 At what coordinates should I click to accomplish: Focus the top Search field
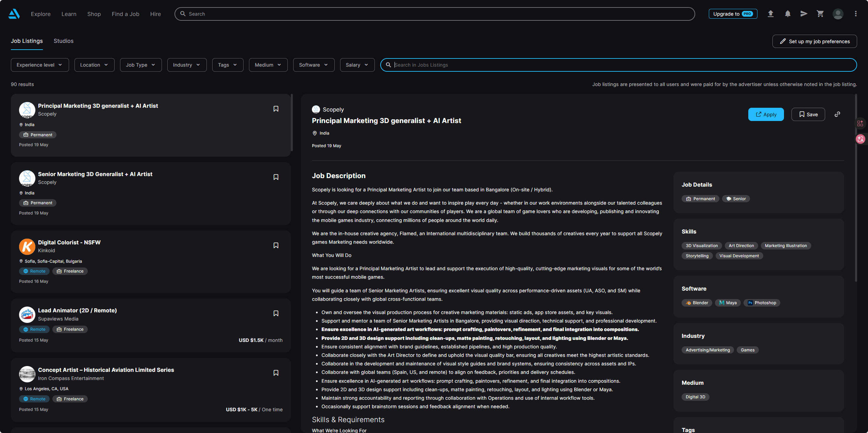click(x=435, y=14)
